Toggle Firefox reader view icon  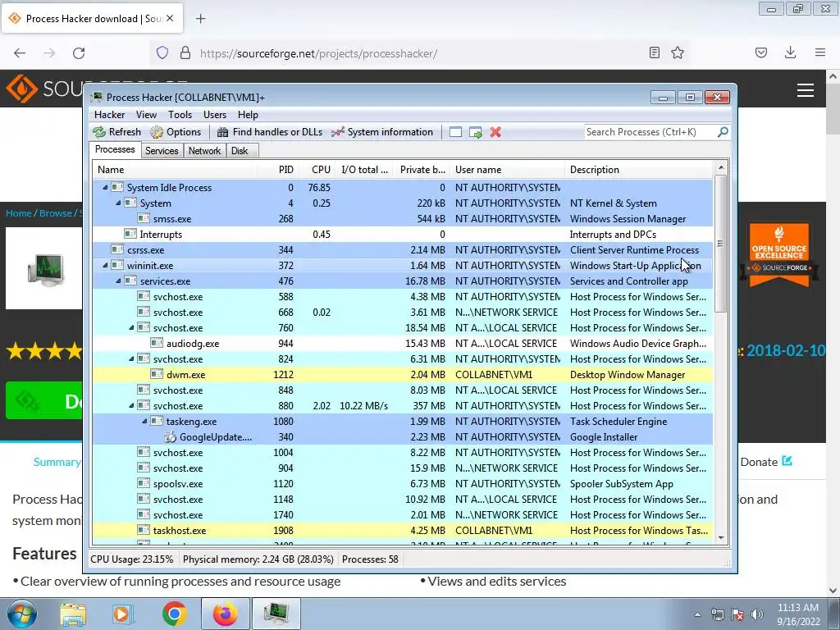coord(654,52)
